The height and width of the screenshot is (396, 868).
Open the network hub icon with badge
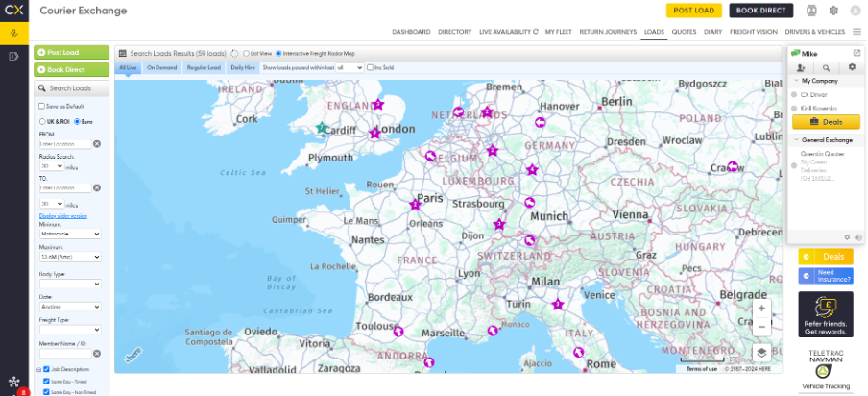(x=13, y=383)
